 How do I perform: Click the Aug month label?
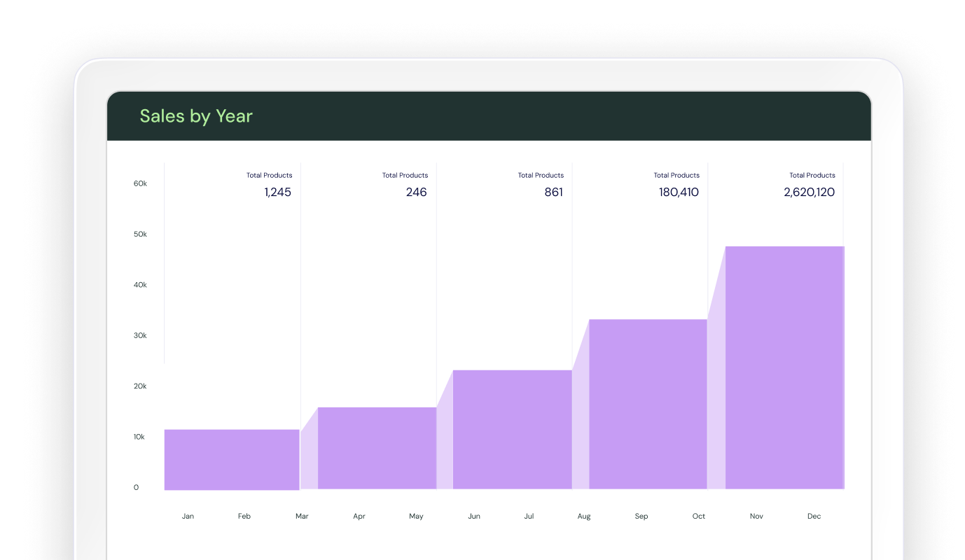pos(584,516)
